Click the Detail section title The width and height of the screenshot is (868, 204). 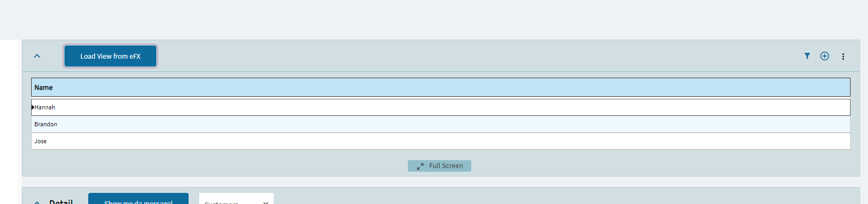(61, 201)
